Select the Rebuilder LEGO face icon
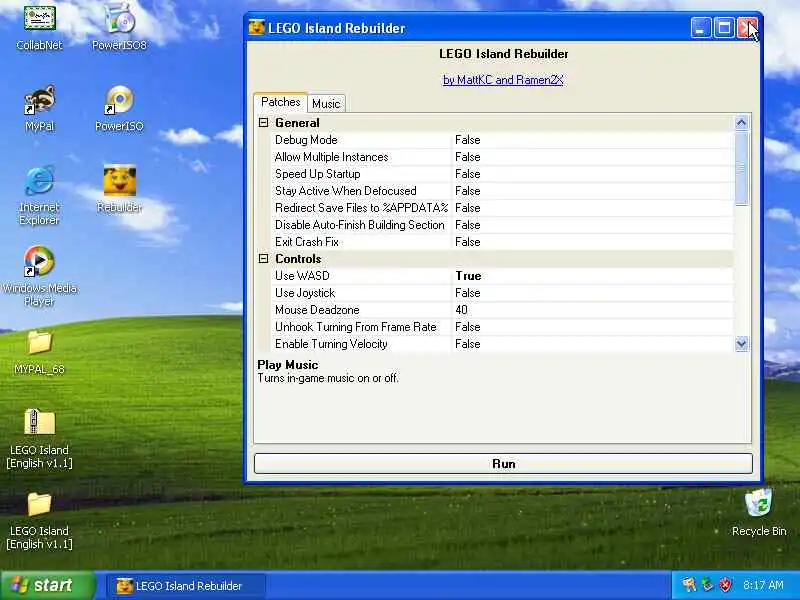 (119, 181)
